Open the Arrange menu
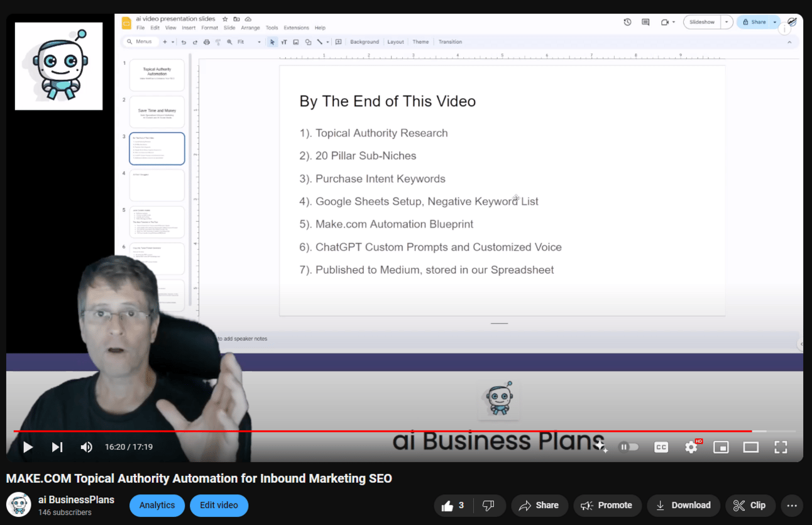The width and height of the screenshot is (812, 525). click(x=250, y=28)
